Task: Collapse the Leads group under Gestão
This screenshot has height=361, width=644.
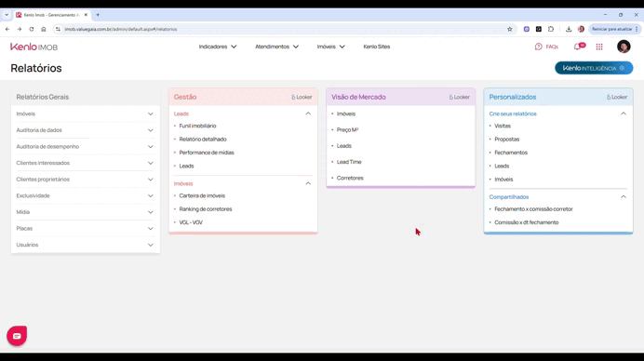Action: tap(308, 114)
